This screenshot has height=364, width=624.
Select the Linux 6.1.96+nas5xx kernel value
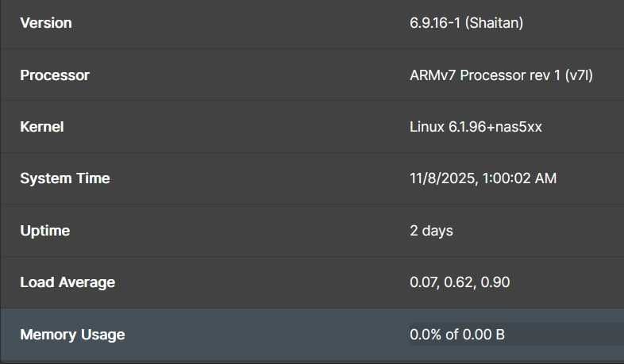[476, 127]
